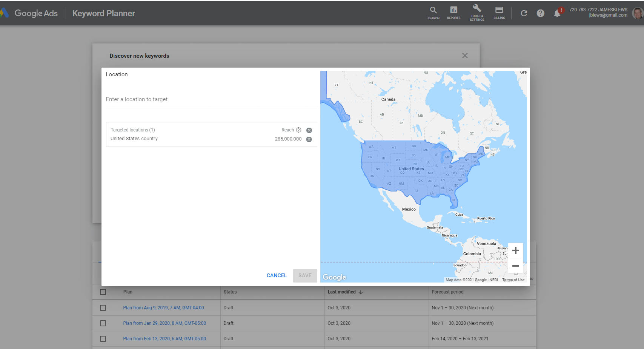Open Search tool in top bar
Viewport: 644px width, 349px height.
(433, 13)
